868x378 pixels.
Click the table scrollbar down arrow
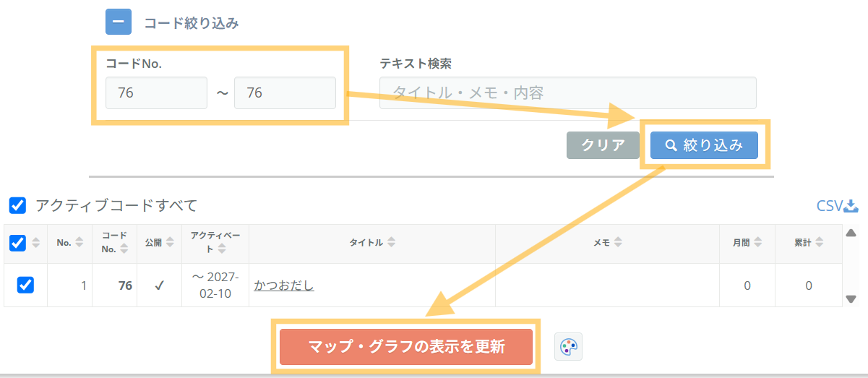[x=851, y=298]
